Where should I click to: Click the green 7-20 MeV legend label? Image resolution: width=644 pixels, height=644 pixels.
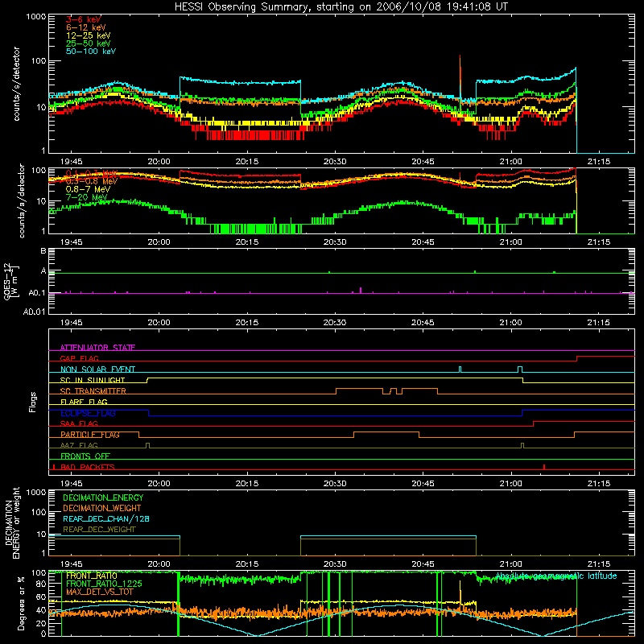pyautogui.click(x=86, y=197)
